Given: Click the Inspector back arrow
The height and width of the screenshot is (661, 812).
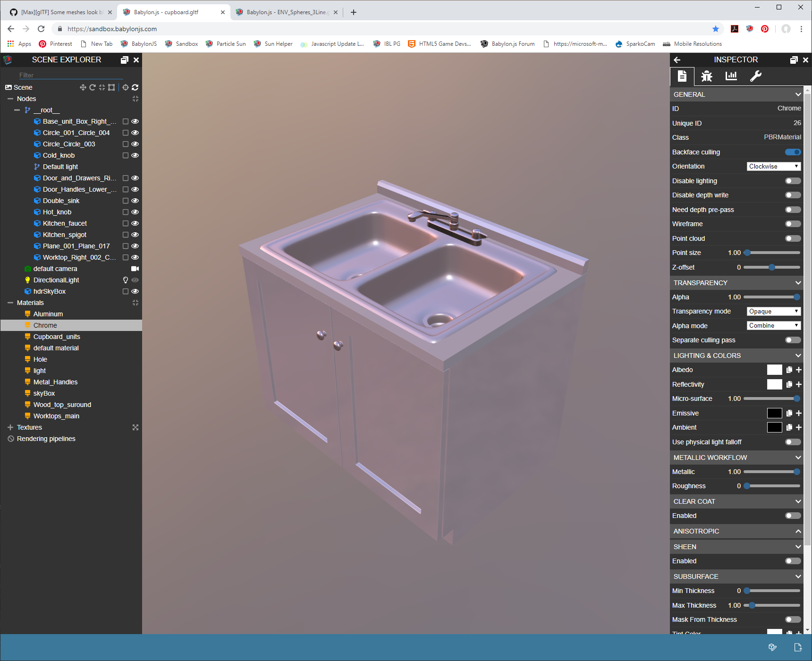Looking at the screenshot, I should pyautogui.click(x=677, y=60).
